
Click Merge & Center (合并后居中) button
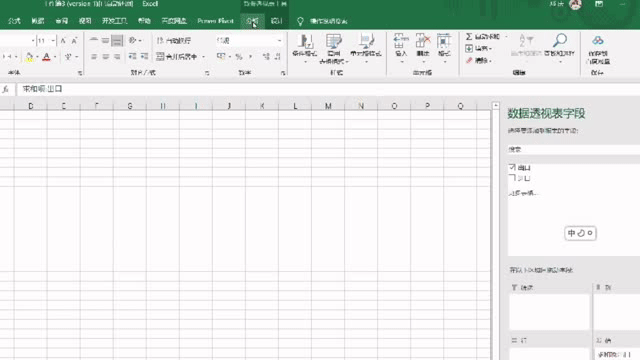pyautogui.click(x=177, y=56)
